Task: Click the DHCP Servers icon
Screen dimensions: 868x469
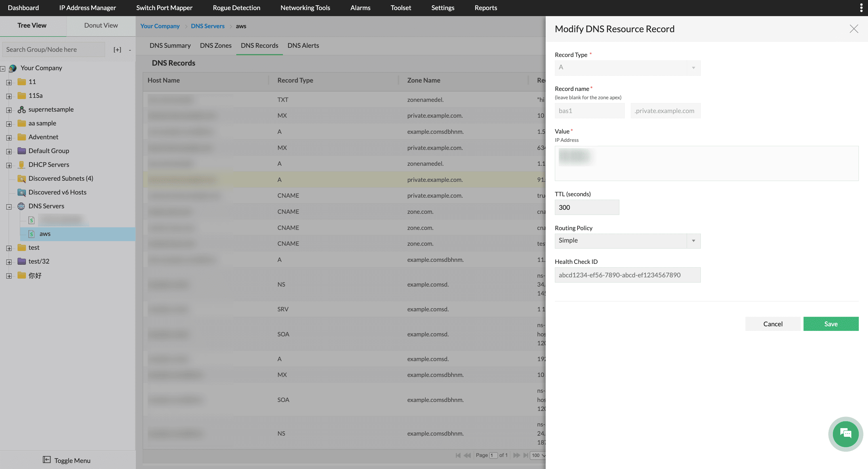Action: pyautogui.click(x=22, y=165)
